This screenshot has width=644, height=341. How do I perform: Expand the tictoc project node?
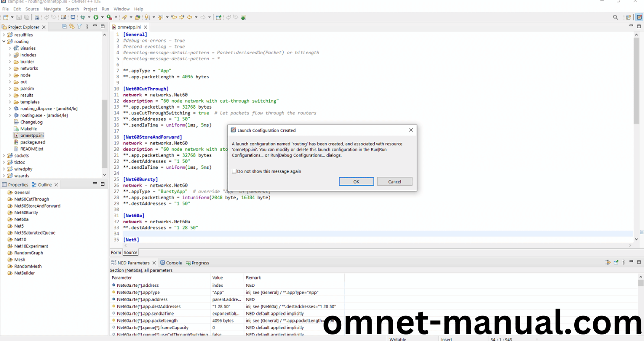[x=4, y=162]
